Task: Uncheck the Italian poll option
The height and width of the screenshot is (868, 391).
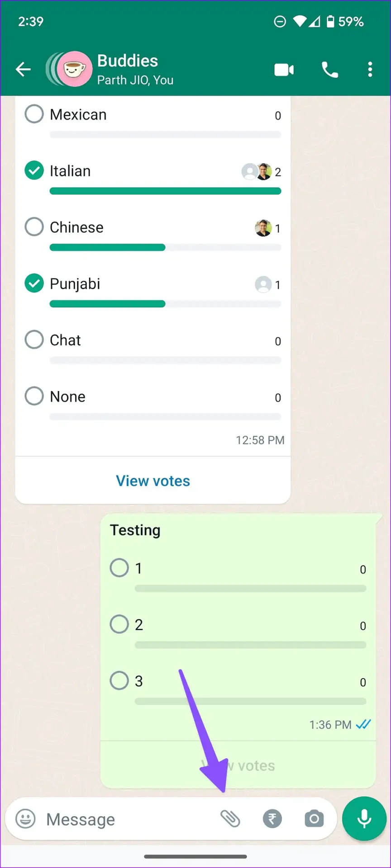Action: pos(34,170)
